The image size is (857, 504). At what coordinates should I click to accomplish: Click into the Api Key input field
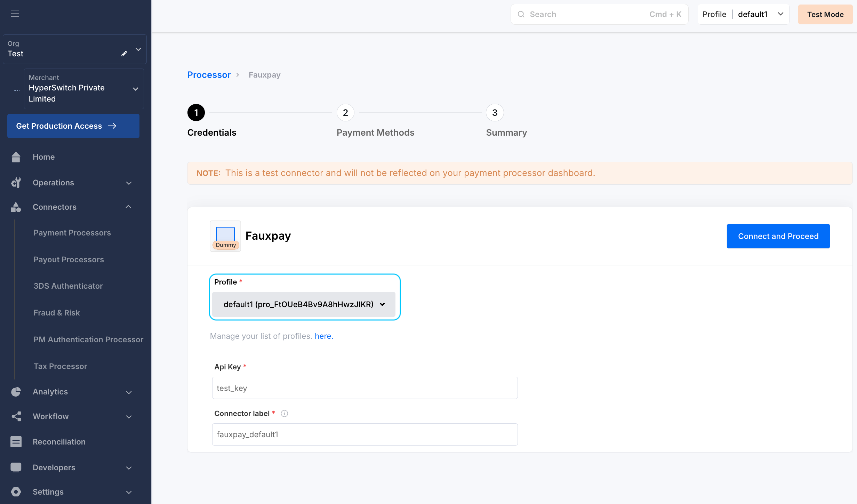[365, 388]
